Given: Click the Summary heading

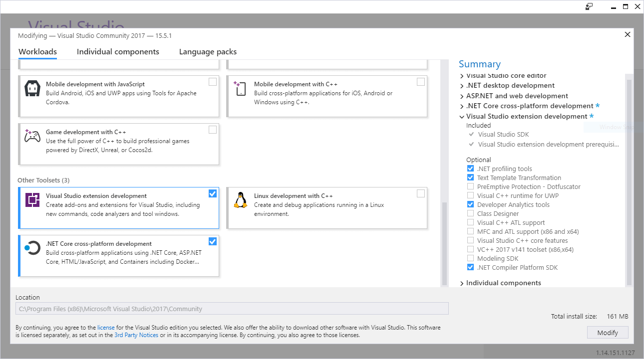Looking at the screenshot, I should click(480, 64).
